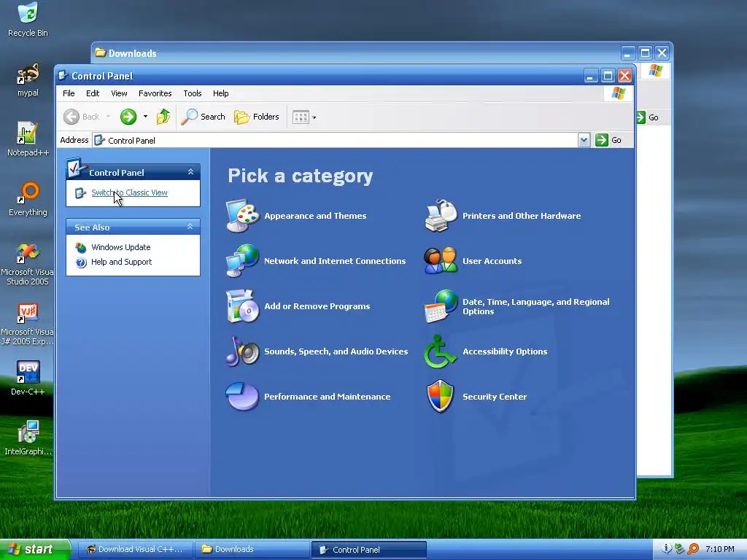Open the Network and Internet Connections icon
The height and width of the screenshot is (560, 747).
tap(243, 260)
